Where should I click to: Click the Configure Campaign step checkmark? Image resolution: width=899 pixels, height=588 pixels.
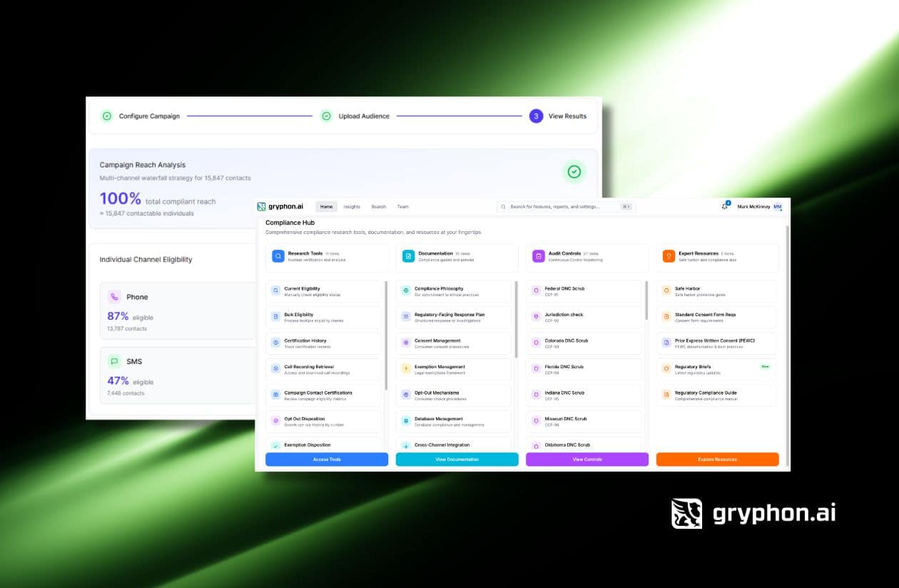tap(106, 116)
